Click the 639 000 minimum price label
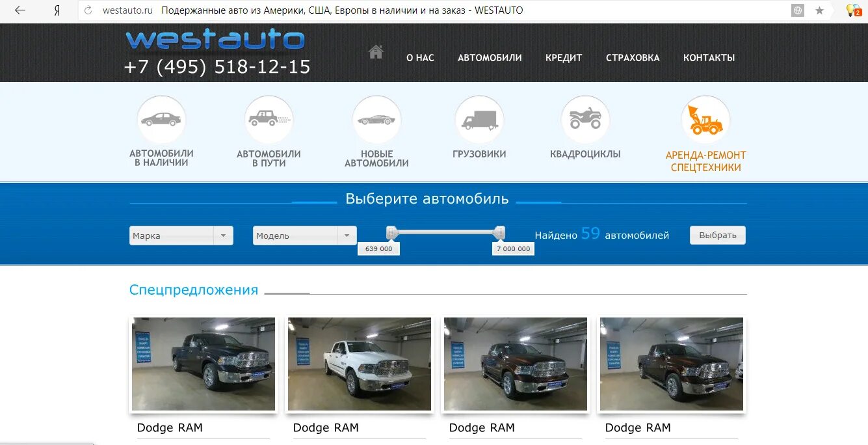This screenshot has height=445, width=868. (x=379, y=249)
